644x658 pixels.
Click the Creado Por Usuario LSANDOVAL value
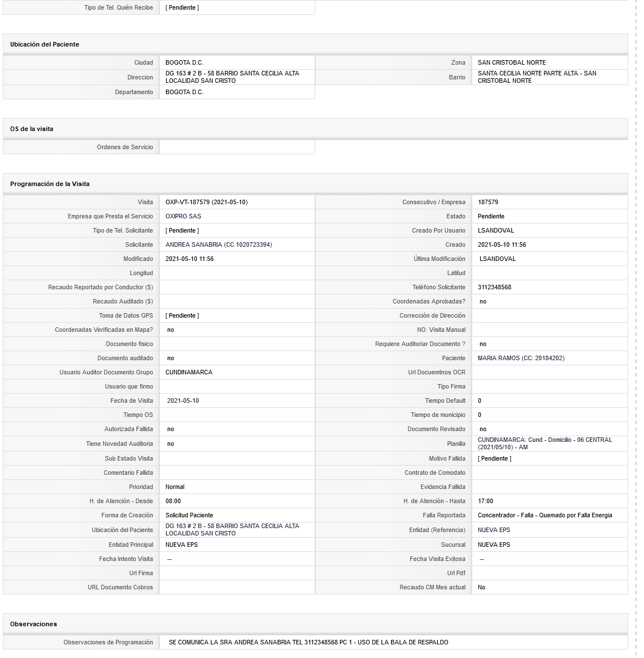click(x=495, y=231)
